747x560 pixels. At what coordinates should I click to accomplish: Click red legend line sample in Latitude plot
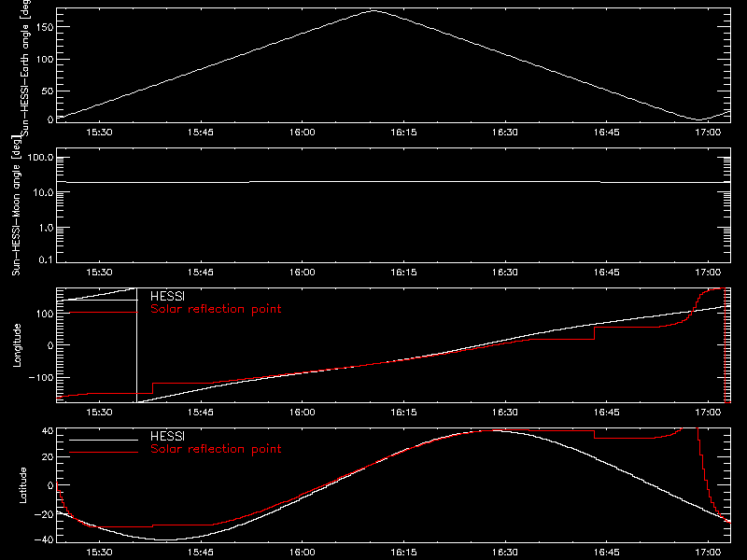pos(104,452)
